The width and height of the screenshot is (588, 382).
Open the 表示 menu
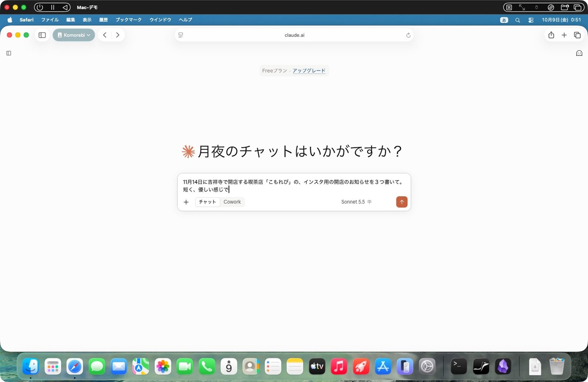click(87, 20)
